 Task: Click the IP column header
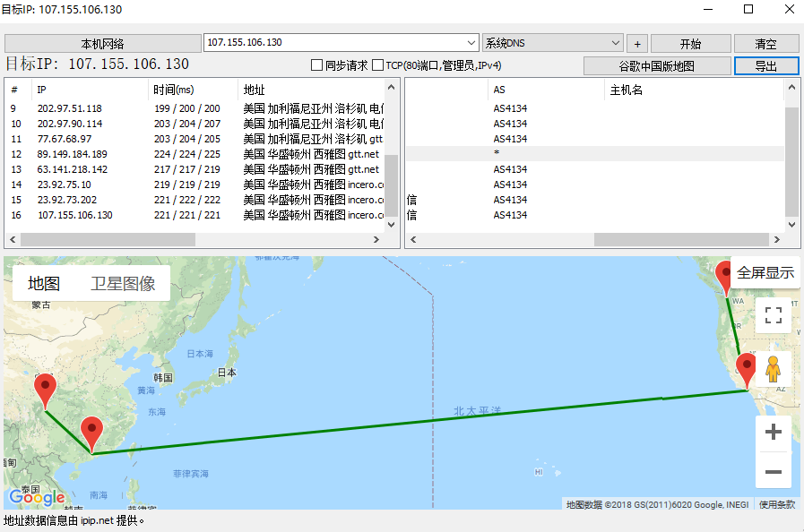(90, 90)
